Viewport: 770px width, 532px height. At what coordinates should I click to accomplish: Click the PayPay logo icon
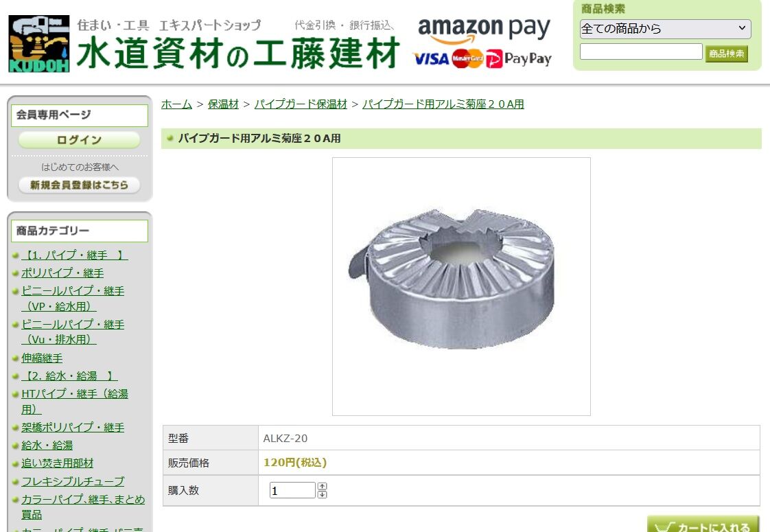519,59
